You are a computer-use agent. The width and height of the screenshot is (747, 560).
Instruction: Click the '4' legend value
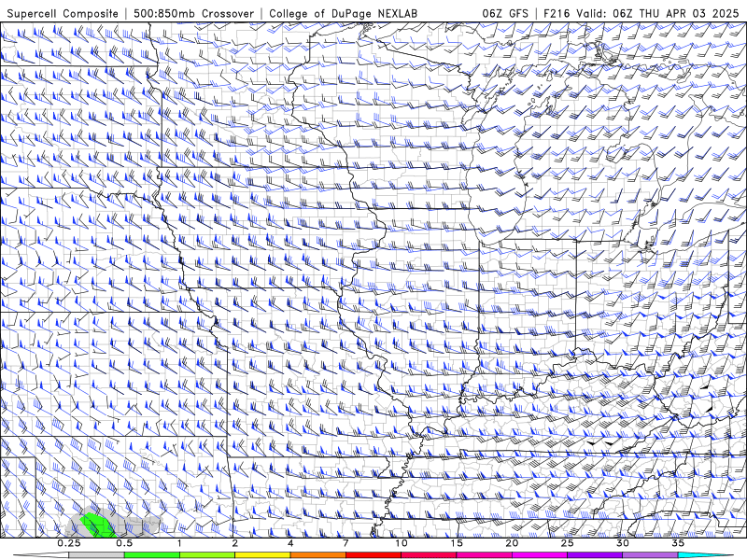(x=290, y=543)
